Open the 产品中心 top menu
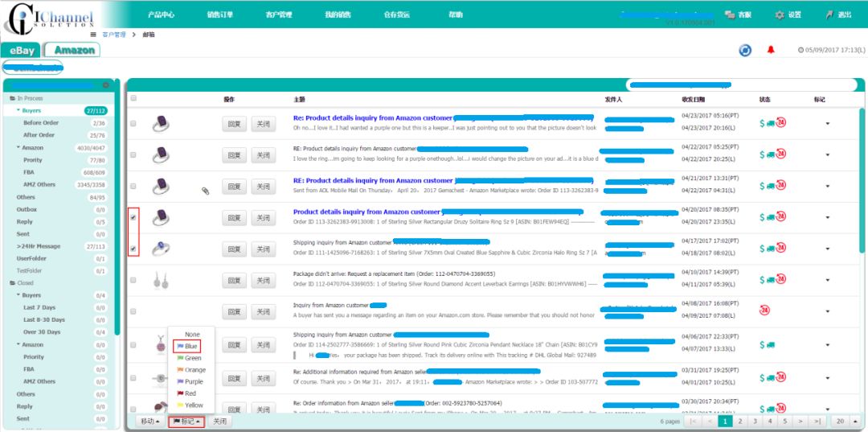The height and width of the screenshot is (432, 868). pos(161,15)
